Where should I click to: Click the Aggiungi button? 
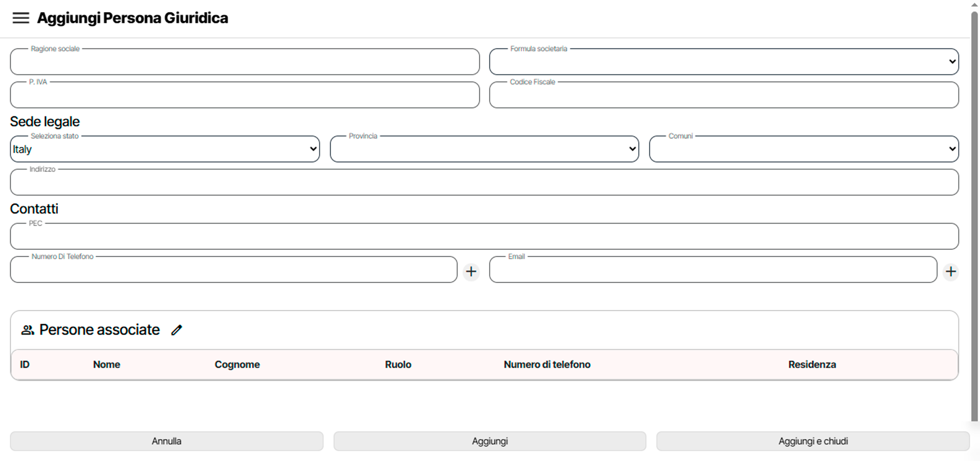coord(490,441)
